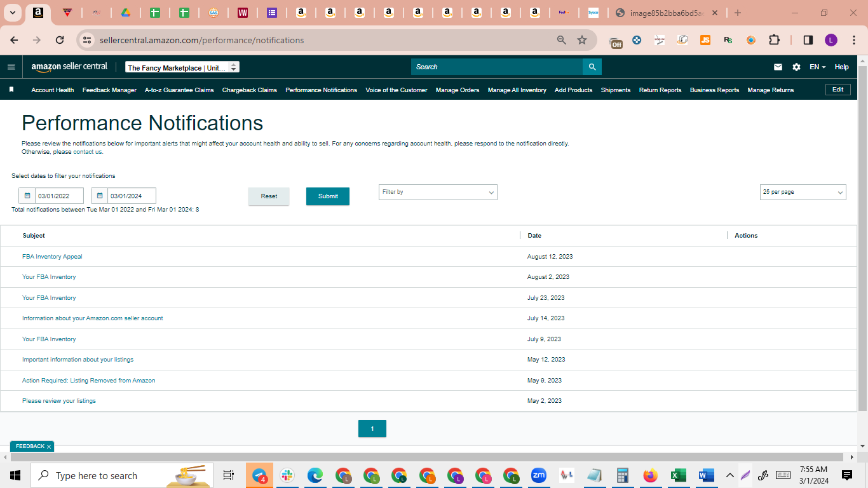Click the Chrome profile avatar L

tap(831, 40)
